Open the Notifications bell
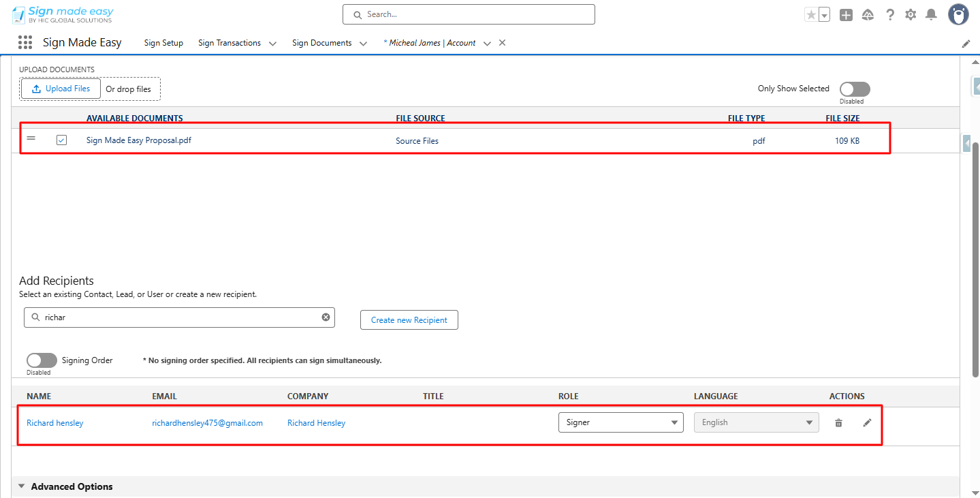This screenshot has width=980, height=498. pyautogui.click(x=932, y=15)
